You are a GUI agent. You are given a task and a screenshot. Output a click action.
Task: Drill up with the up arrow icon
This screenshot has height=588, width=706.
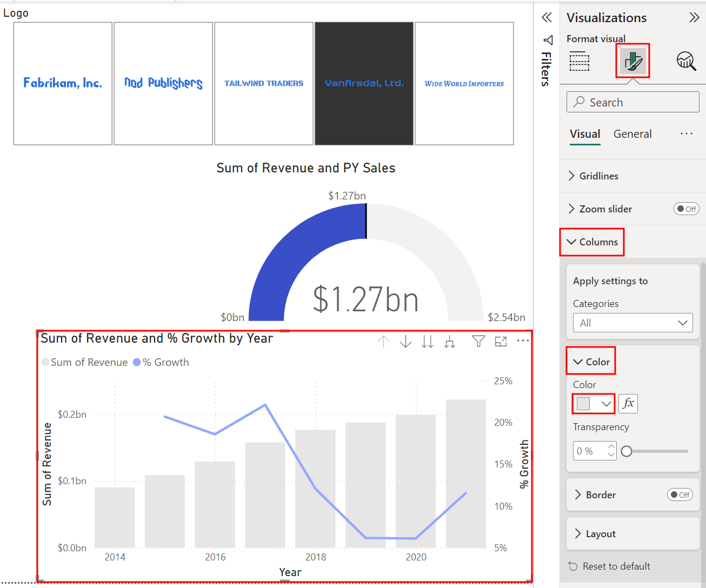click(x=383, y=342)
